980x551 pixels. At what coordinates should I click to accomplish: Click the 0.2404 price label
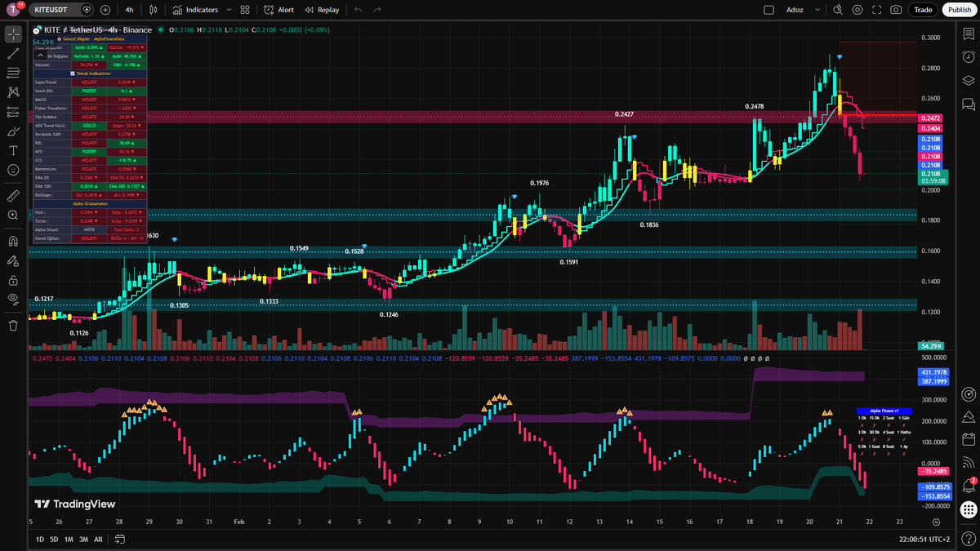pos(931,128)
